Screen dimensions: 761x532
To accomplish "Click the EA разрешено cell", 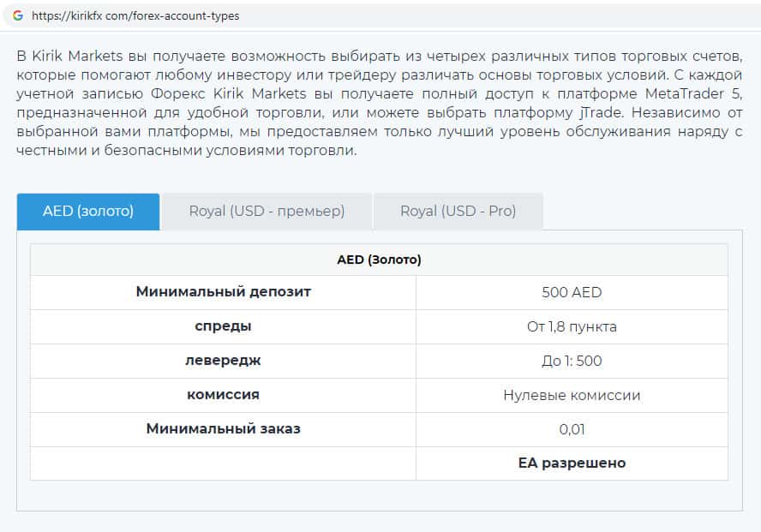I will (x=572, y=463).
